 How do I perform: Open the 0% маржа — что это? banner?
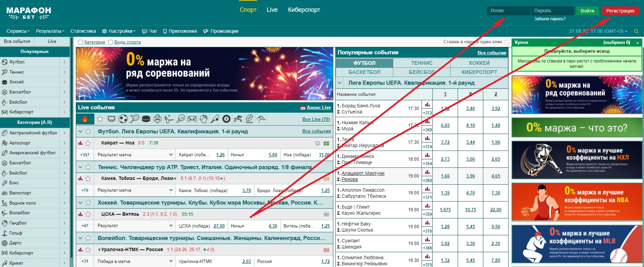coord(577,128)
